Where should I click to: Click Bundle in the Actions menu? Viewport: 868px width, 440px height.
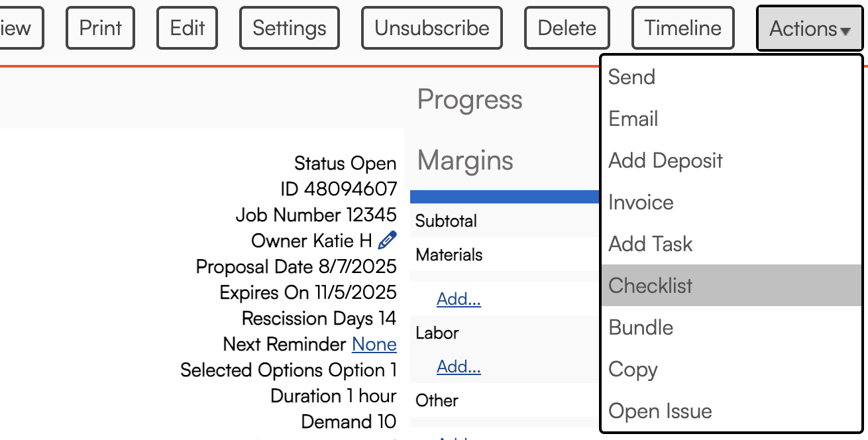pyautogui.click(x=641, y=327)
